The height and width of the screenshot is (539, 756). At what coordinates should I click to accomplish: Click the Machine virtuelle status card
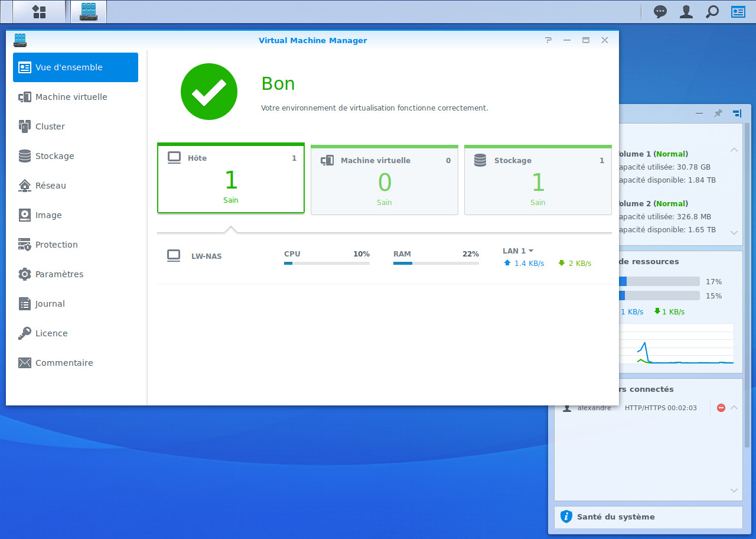click(x=384, y=180)
